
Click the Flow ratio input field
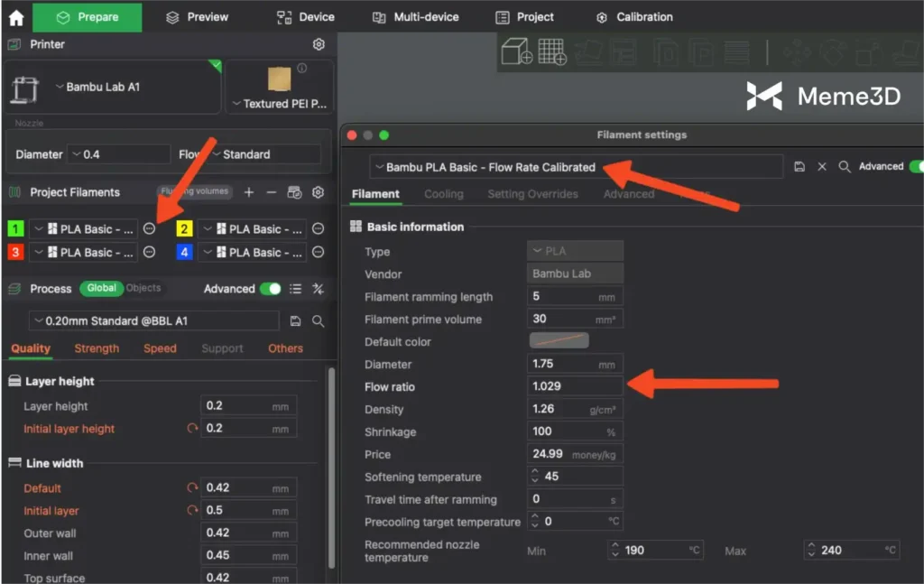[575, 386]
